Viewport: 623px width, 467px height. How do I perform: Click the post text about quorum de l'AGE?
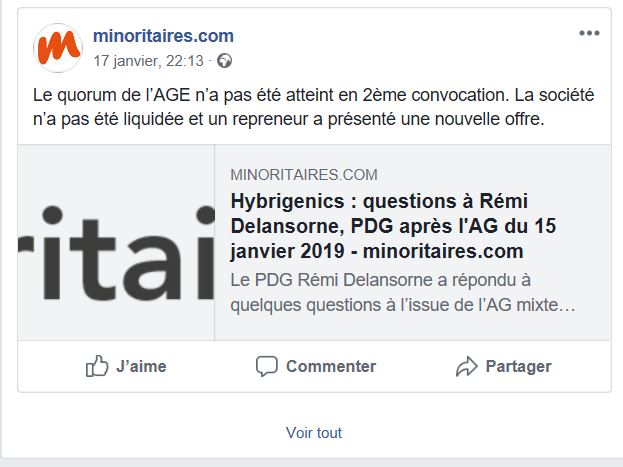tap(313, 107)
